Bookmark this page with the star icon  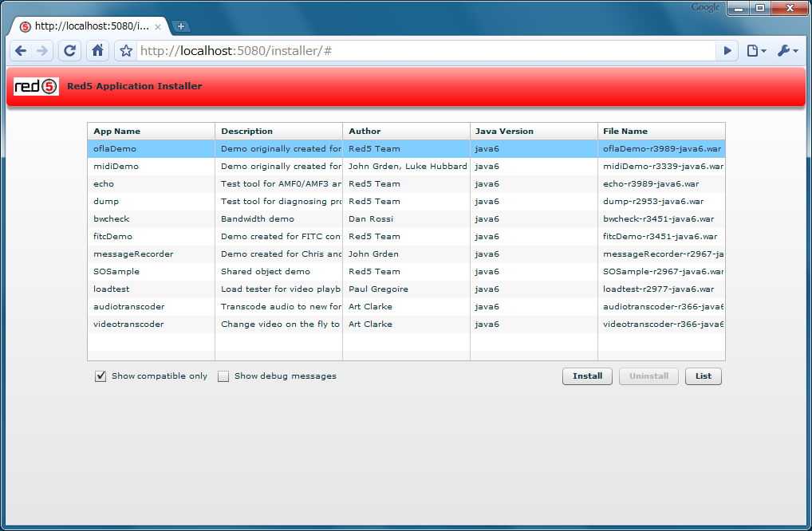[x=126, y=51]
